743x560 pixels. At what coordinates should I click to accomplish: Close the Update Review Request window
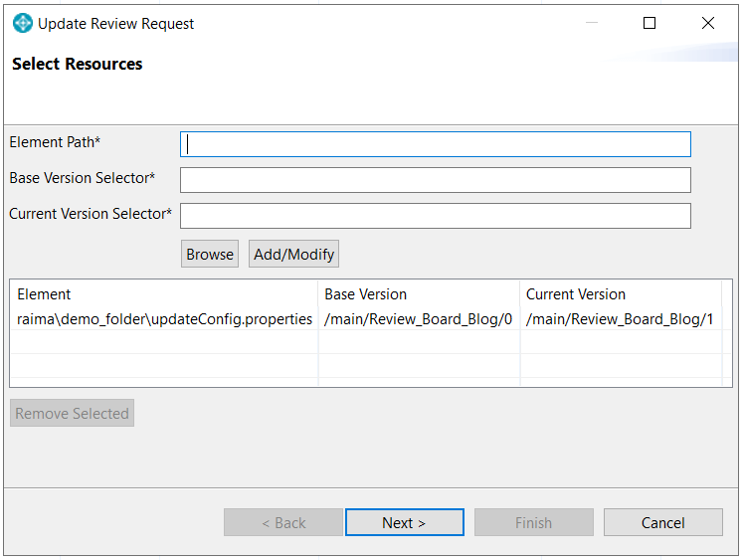click(708, 23)
